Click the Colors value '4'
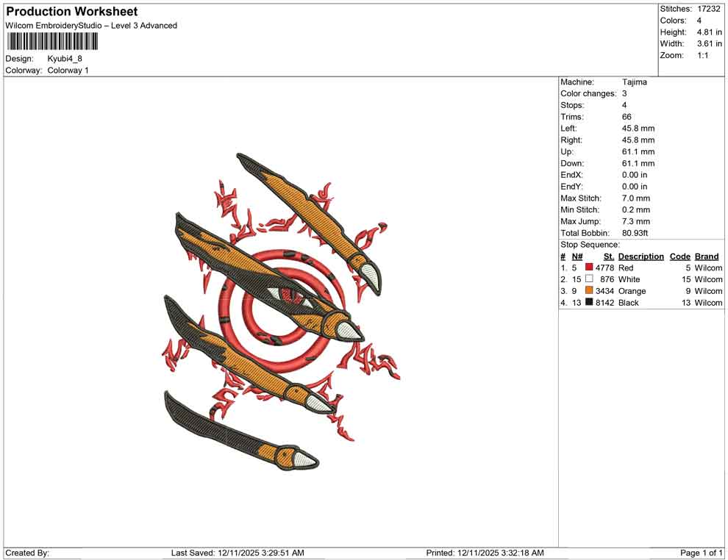728x560 pixels. (699, 21)
